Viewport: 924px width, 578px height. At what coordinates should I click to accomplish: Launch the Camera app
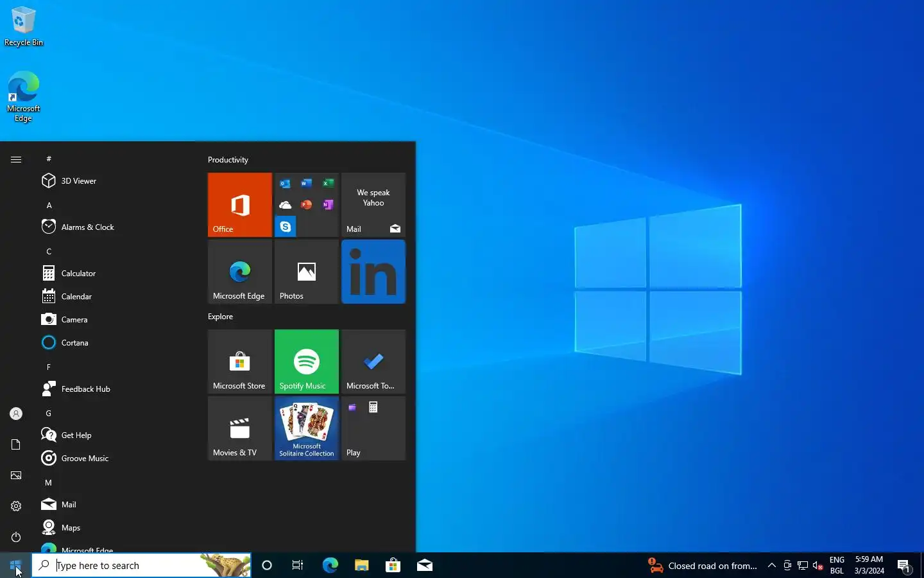pyautogui.click(x=116, y=320)
